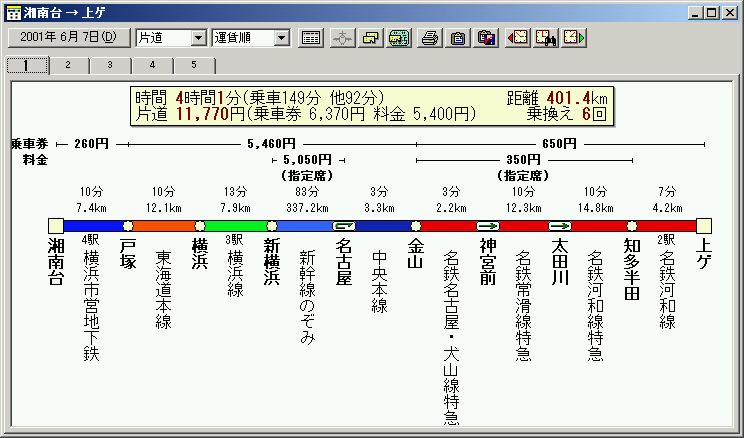Image resolution: width=744 pixels, height=438 pixels.
Task: Click the previous route map arrow icon
Action: (518, 38)
